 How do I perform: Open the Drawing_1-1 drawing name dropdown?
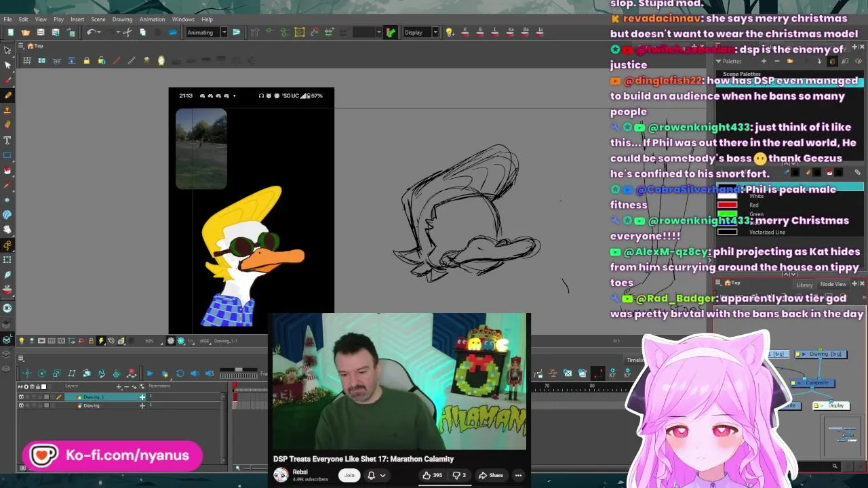click(225, 341)
